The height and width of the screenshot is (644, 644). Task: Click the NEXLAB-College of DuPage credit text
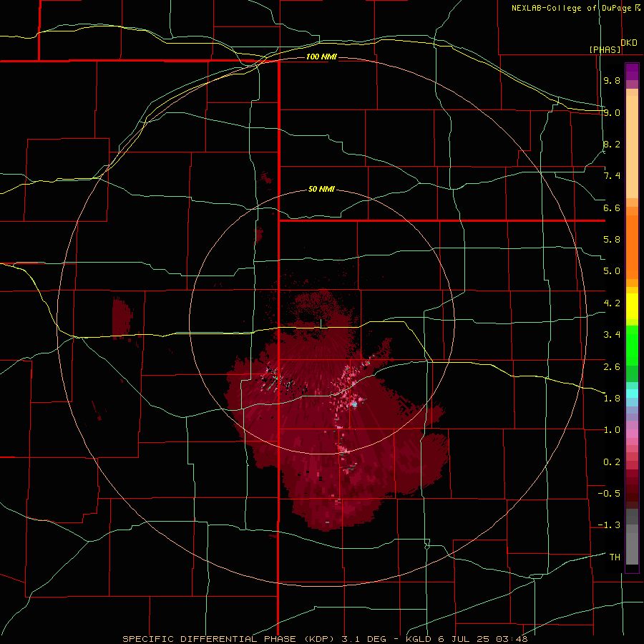572,8
